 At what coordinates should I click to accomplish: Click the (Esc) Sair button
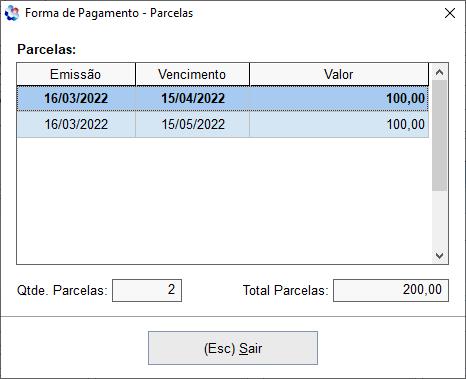pos(233,348)
